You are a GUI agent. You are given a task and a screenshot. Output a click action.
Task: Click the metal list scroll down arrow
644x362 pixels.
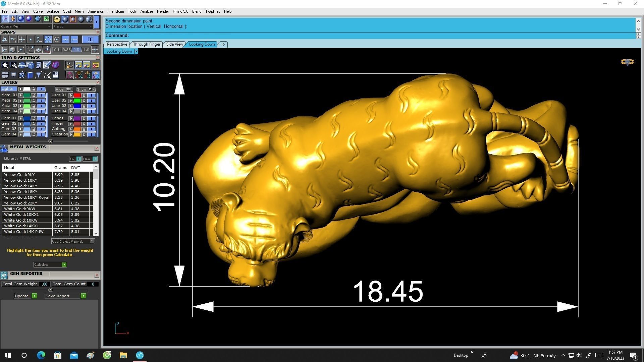click(x=96, y=234)
